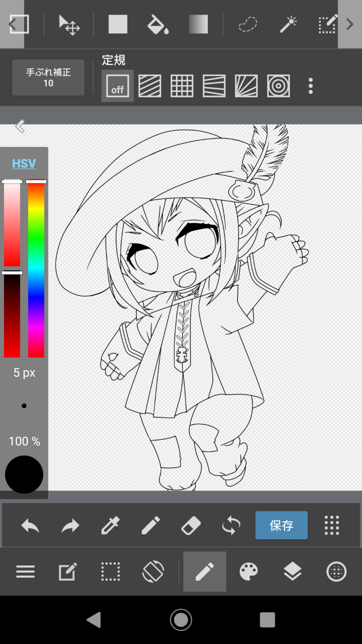Enable the curved perspective lines ruler
The image size is (362, 644).
tap(214, 86)
